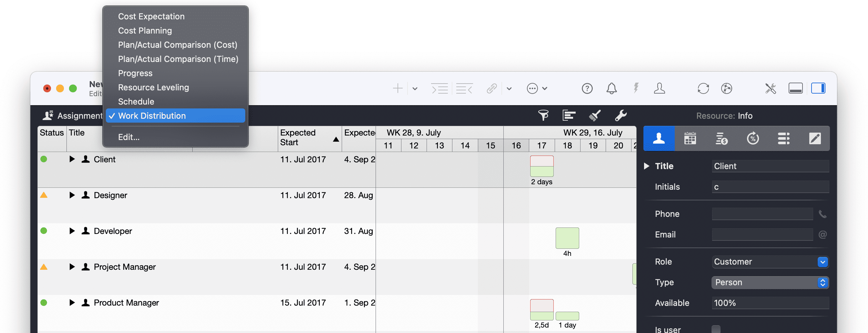Open the Notifications bell icon
868x333 pixels.
611,88
